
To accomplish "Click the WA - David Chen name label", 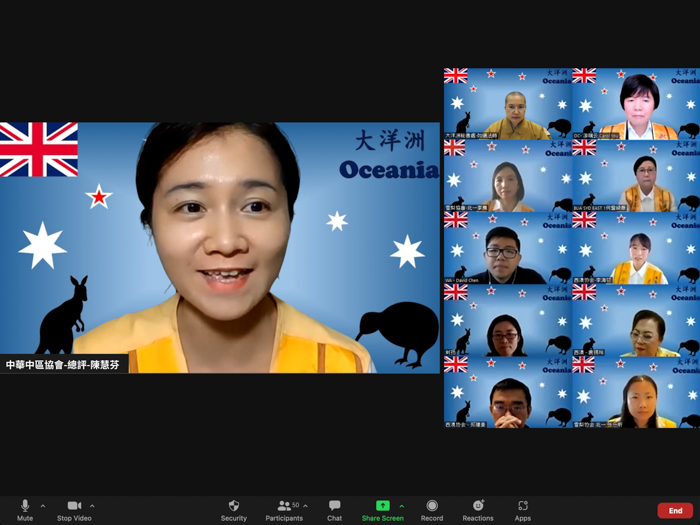I will coord(462,280).
